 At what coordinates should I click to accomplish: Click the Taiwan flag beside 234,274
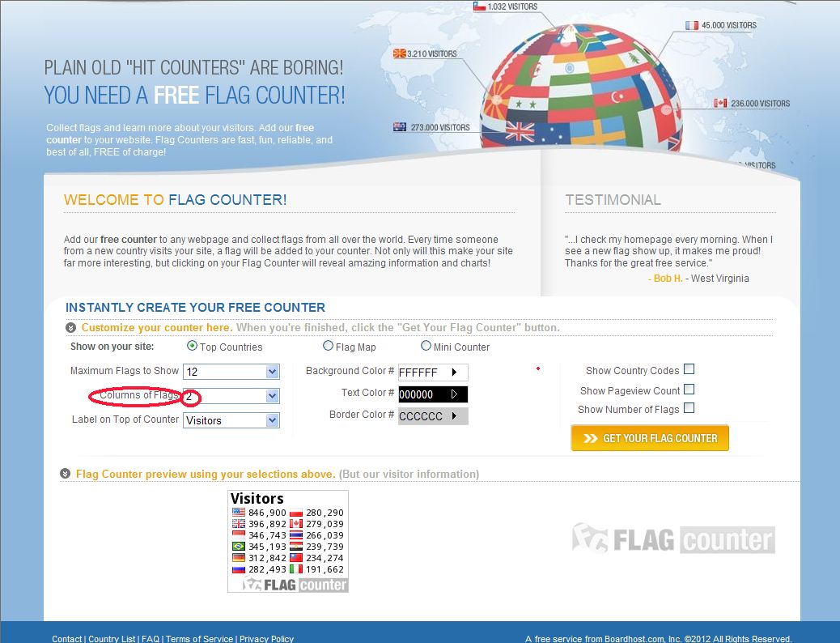coord(296,558)
